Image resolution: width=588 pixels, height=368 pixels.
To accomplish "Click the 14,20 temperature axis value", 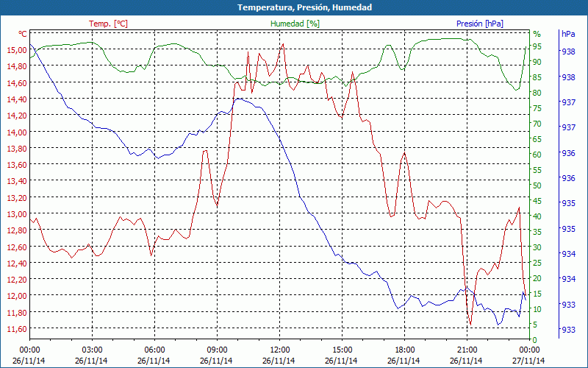I will 15,116.
